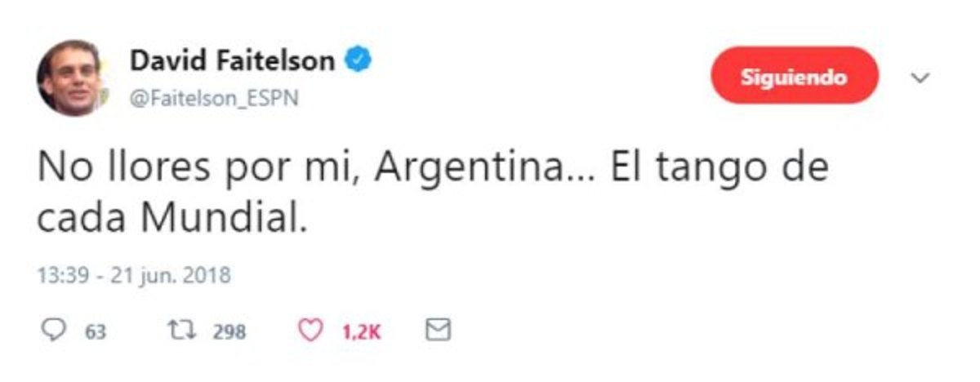The image size is (980, 382).
Task: Click the 1,2K likes count
Action: pos(361,331)
